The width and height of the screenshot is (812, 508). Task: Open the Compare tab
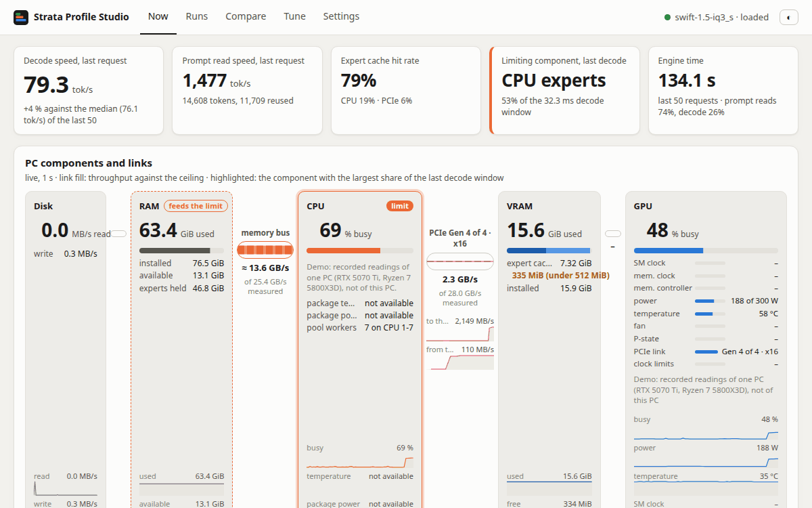[246, 16]
